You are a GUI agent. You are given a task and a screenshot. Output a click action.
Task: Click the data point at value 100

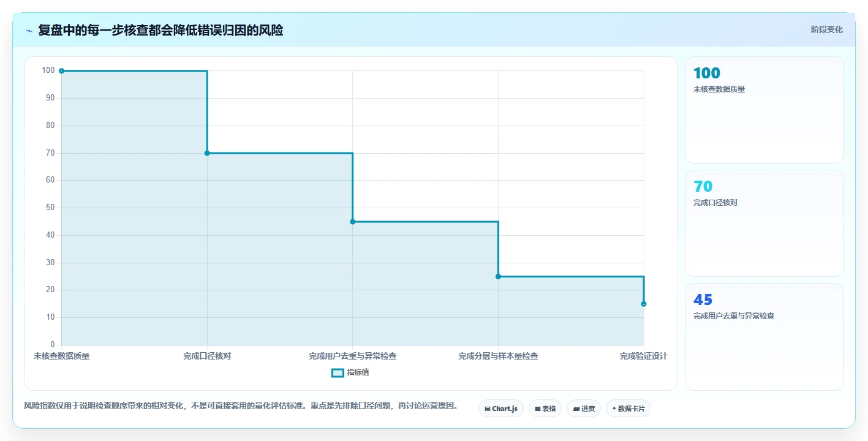[x=61, y=71]
